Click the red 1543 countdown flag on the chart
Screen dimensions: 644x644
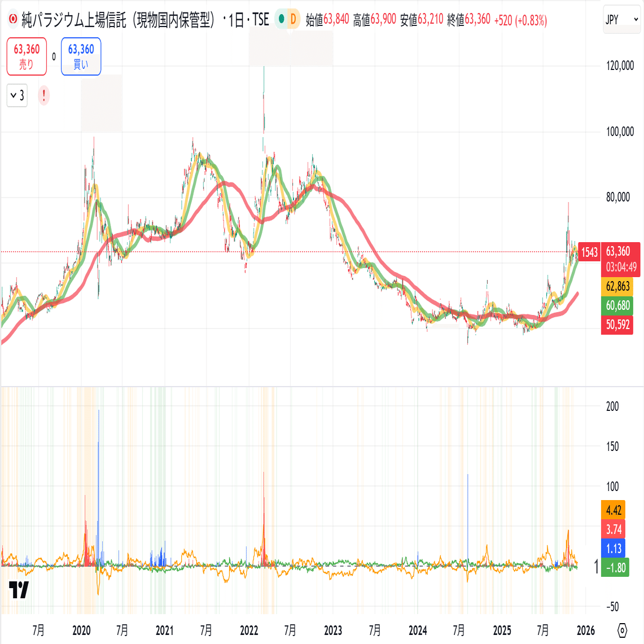pos(589,253)
